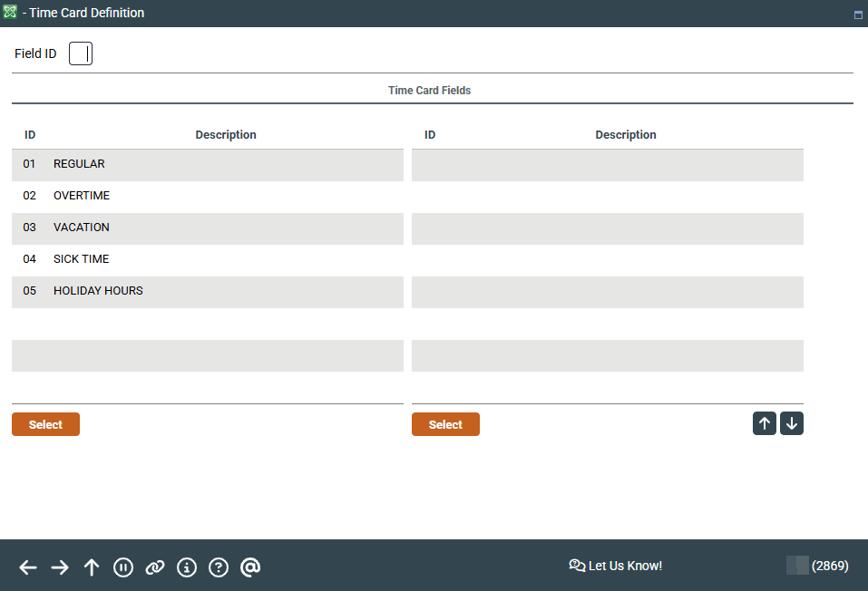Click the pause circle icon
This screenshot has width=868, height=591.
[123, 567]
